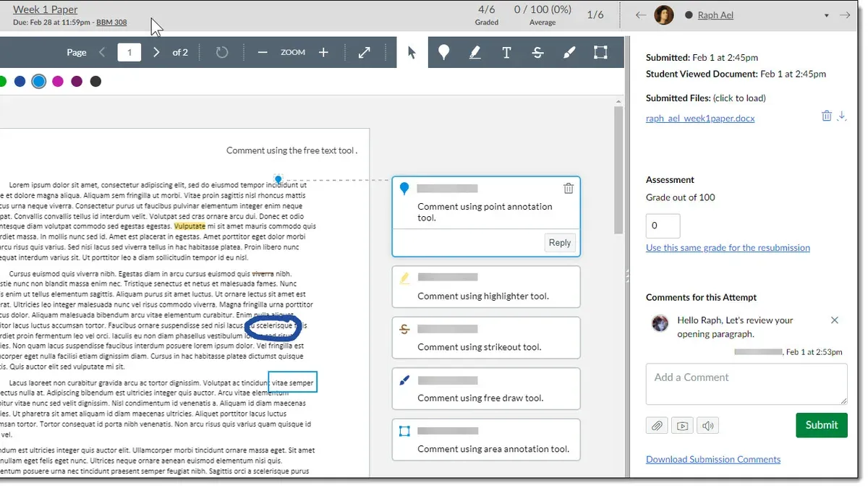Click the circled word scelerisque

[x=275, y=326]
